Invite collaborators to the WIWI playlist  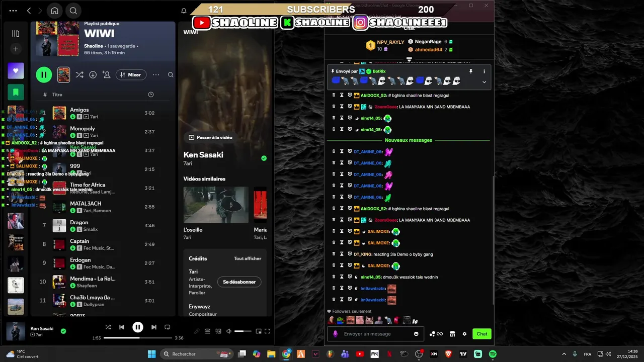[106, 75]
